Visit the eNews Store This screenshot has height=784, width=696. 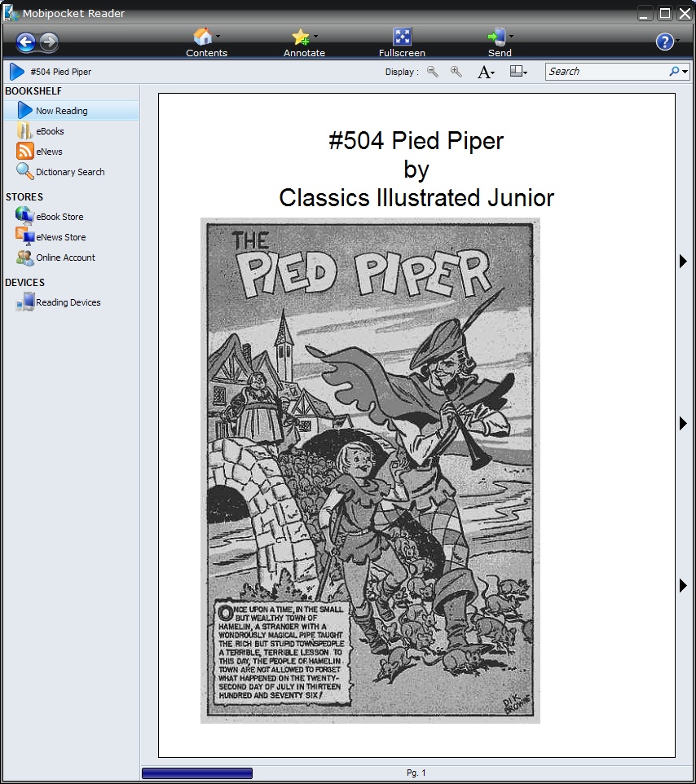(x=60, y=237)
